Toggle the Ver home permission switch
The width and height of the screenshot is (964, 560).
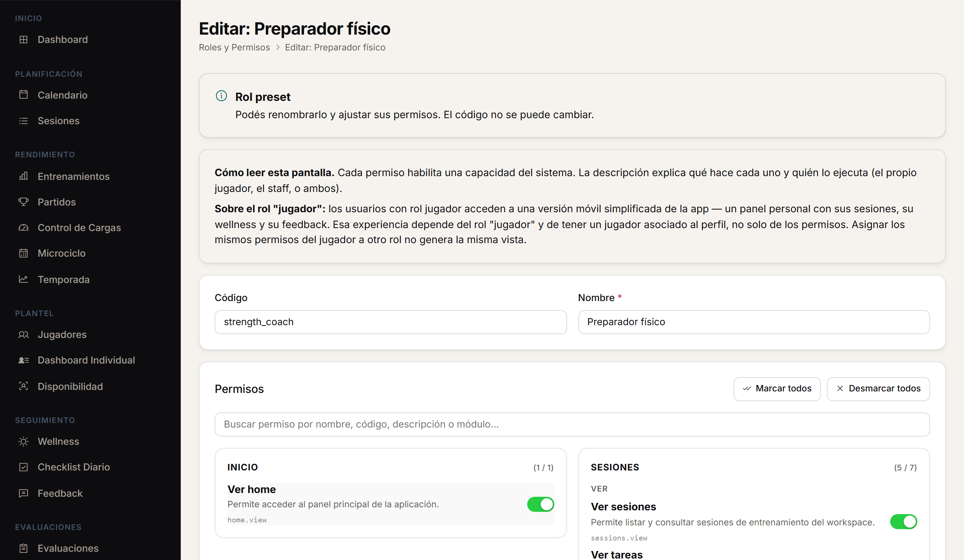coord(540,504)
